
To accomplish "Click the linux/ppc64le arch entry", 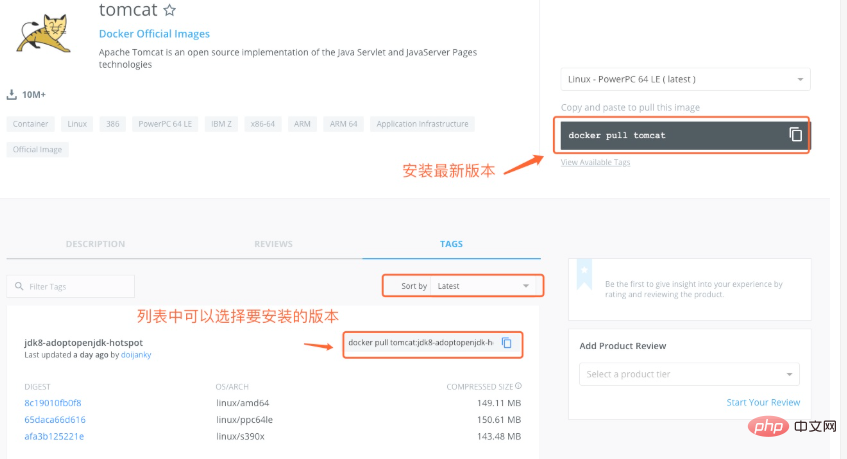I will [x=244, y=420].
